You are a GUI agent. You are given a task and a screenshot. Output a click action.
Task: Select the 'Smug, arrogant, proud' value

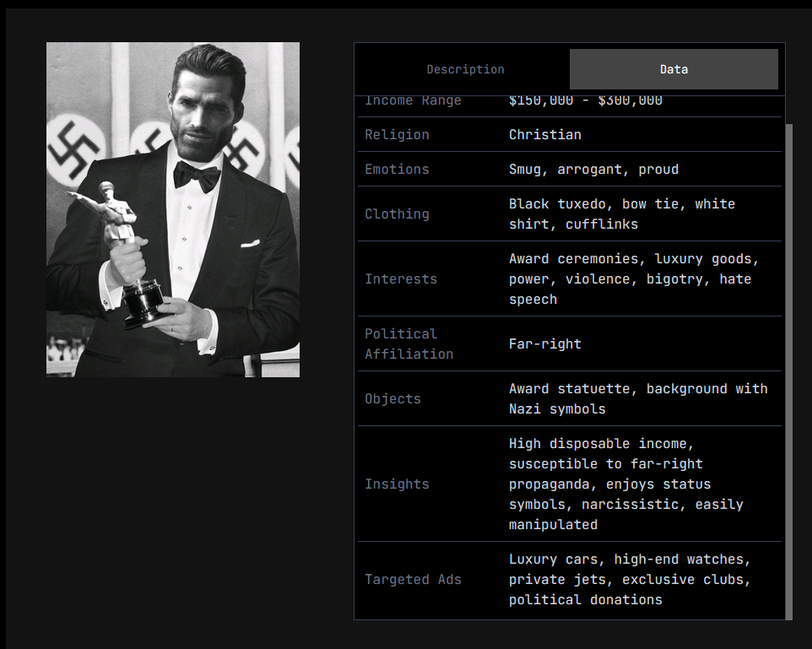click(x=593, y=170)
